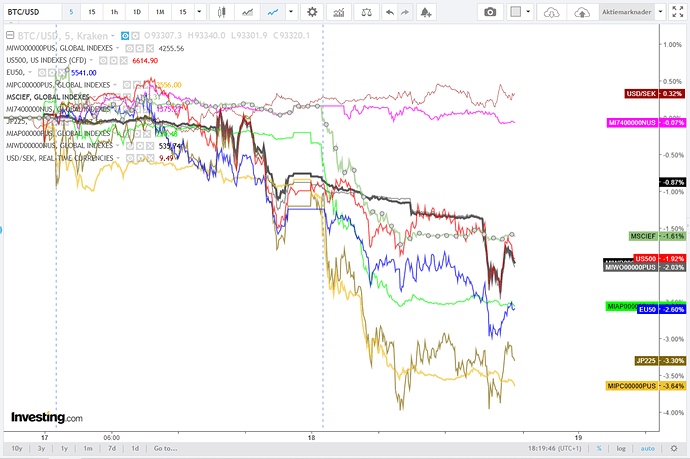
Task: Select the 1M interval
Action: (x=160, y=12)
